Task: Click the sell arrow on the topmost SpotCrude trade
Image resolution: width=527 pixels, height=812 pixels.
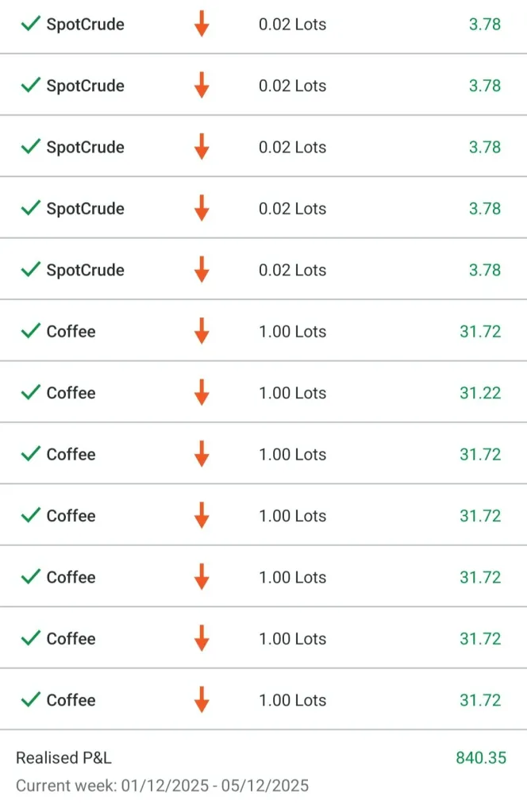Action: click(x=202, y=24)
